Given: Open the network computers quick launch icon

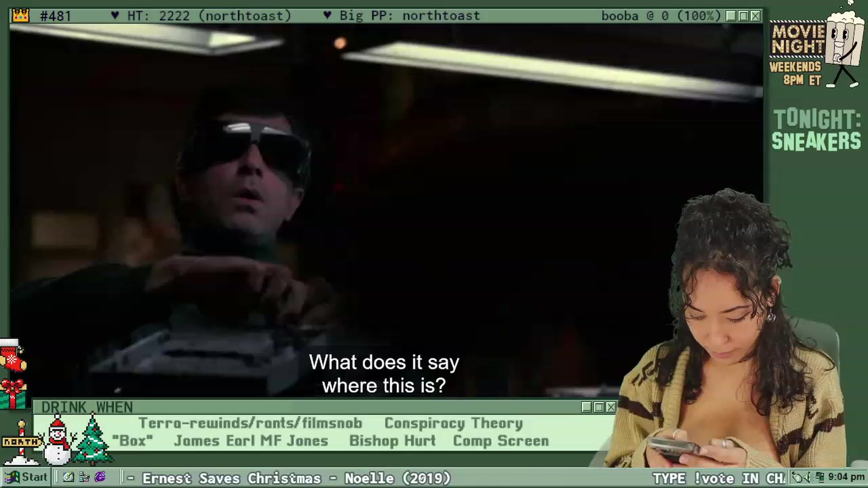Looking at the screenshot, I should point(84,477).
